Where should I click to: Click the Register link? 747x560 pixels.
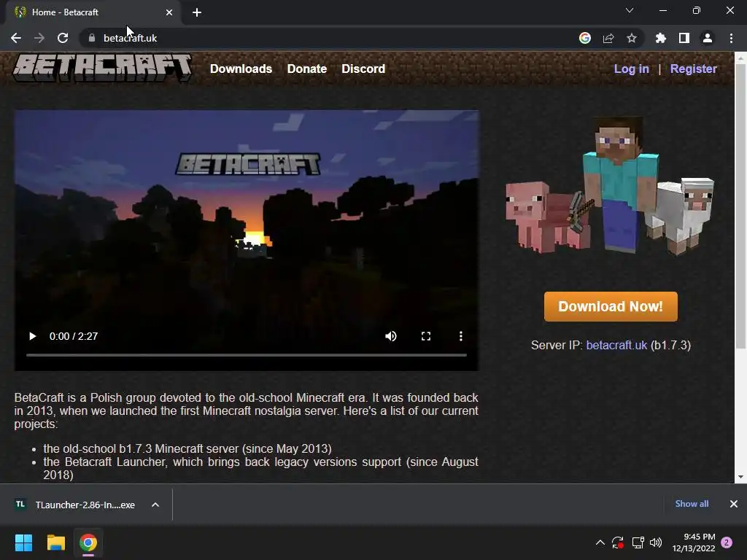click(693, 69)
